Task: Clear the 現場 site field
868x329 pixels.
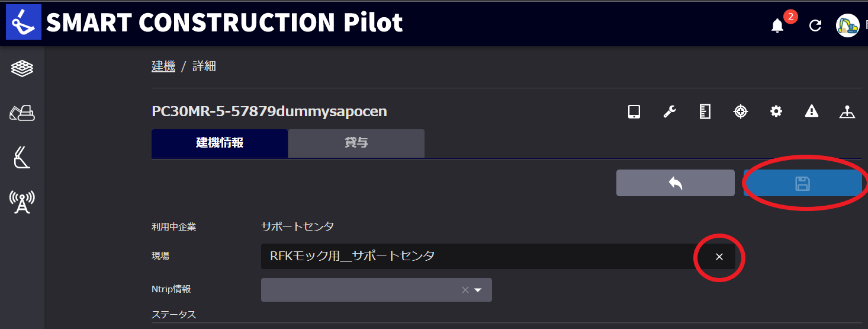Action: (x=719, y=257)
